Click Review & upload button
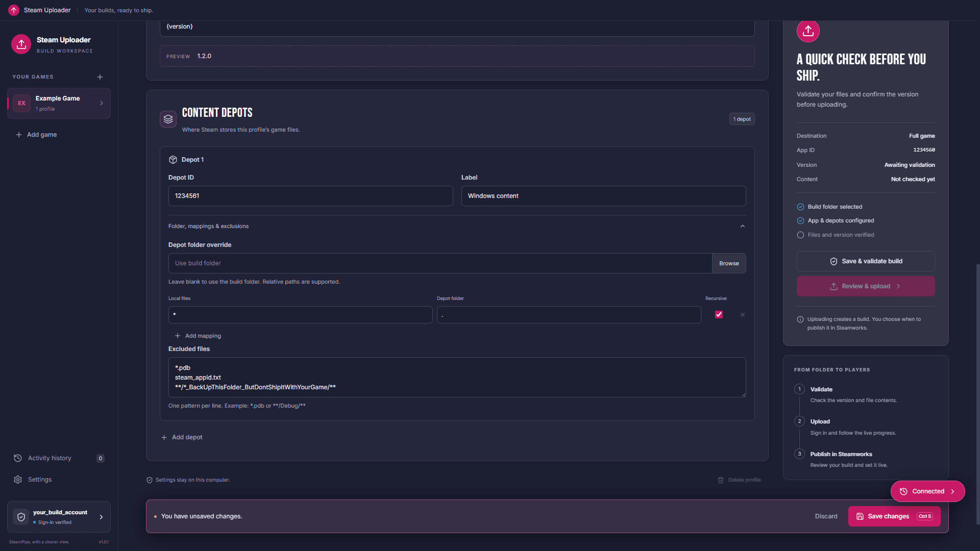980x551 pixels. (x=866, y=286)
